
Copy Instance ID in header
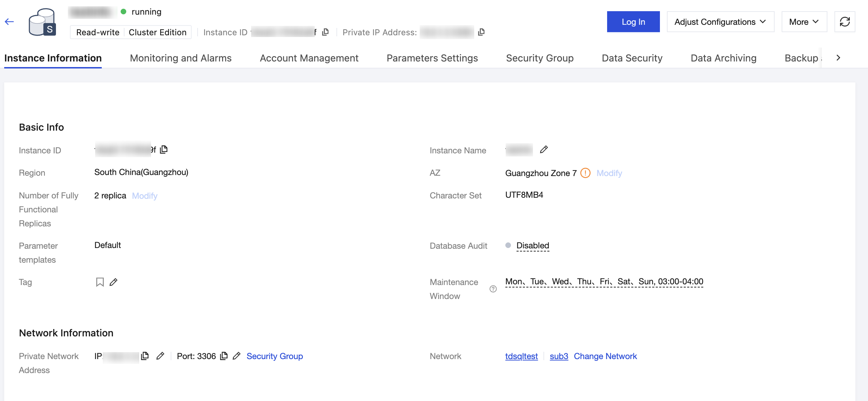pos(325,32)
